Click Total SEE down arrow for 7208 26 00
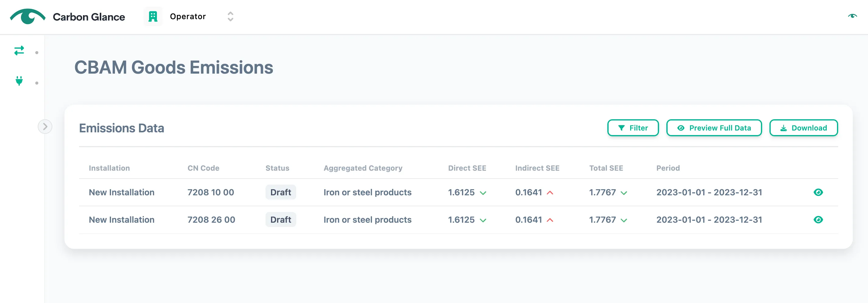The height and width of the screenshot is (303, 868). [624, 221]
